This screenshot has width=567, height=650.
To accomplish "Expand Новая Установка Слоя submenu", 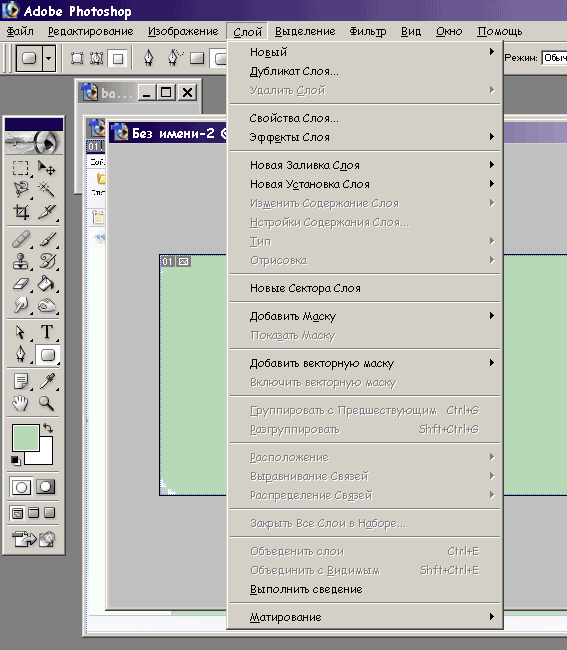I will [365, 184].
